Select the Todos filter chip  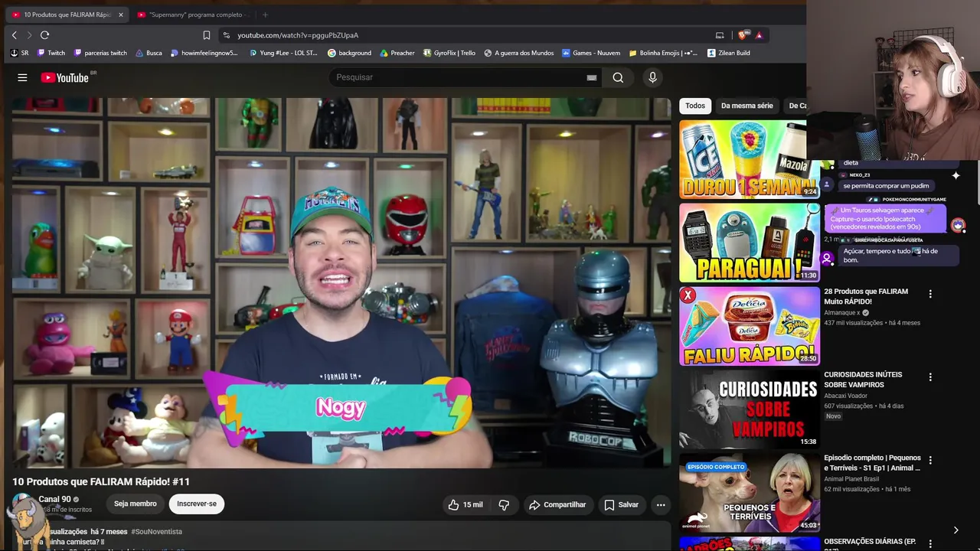click(x=695, y=106)
